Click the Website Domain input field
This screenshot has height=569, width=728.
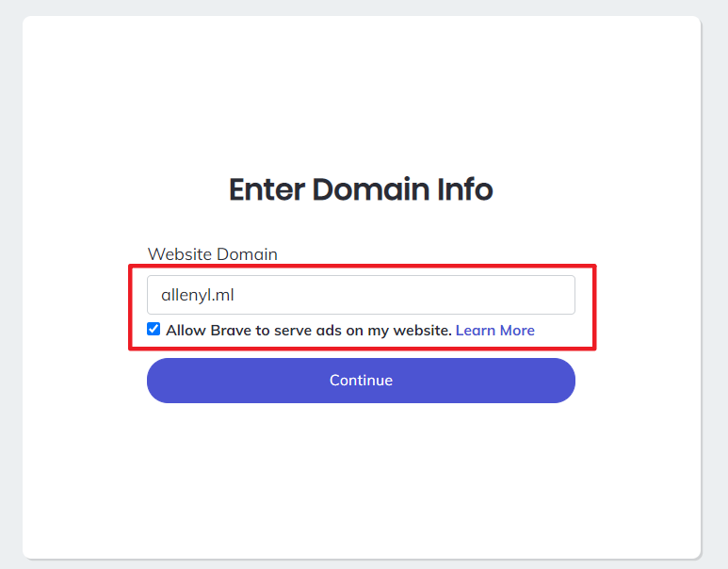[361, 295]
